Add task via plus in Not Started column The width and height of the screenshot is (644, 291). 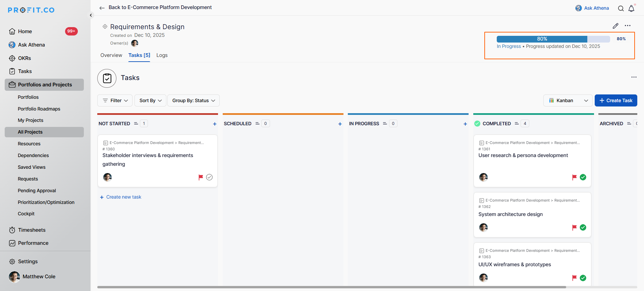tap(215, 124)
